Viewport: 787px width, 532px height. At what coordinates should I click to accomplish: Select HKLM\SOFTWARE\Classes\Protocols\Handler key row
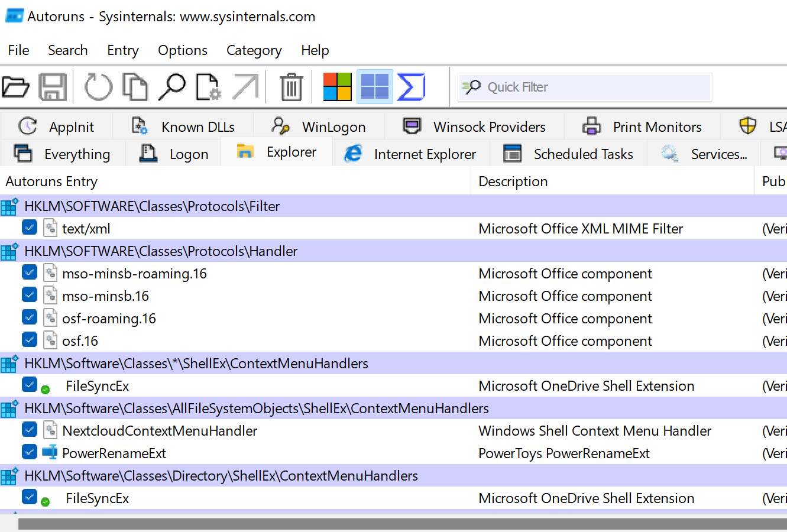[x=393, y=251]
